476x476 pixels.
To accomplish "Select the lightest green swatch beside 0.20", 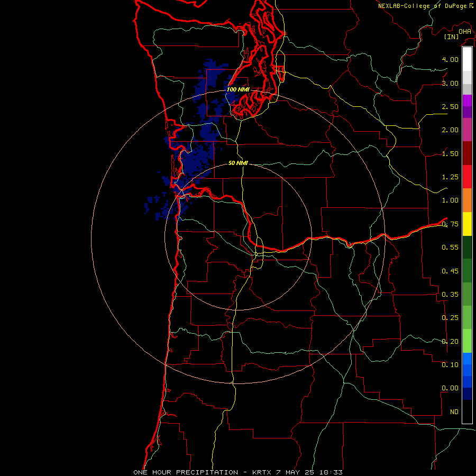I will 467,341.
